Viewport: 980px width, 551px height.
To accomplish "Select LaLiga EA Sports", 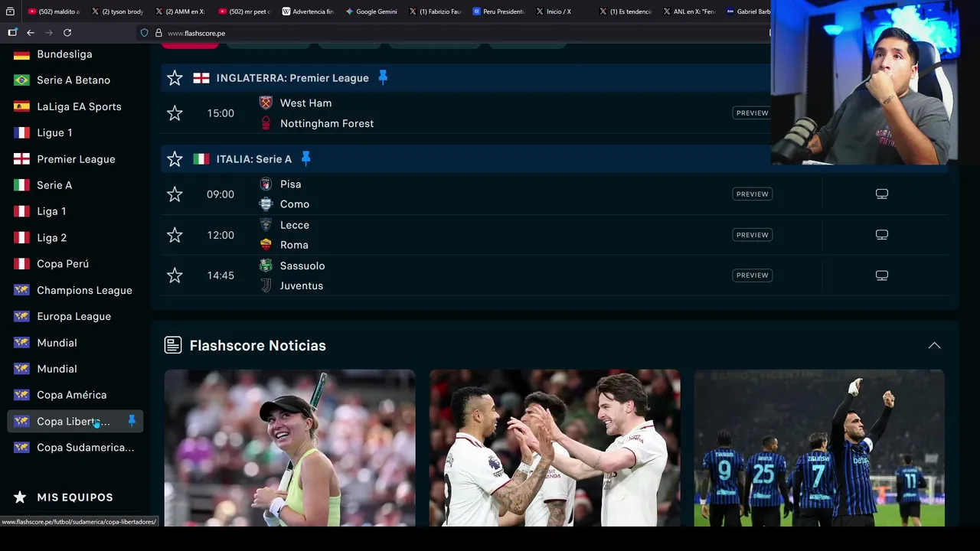I will 79,106.
